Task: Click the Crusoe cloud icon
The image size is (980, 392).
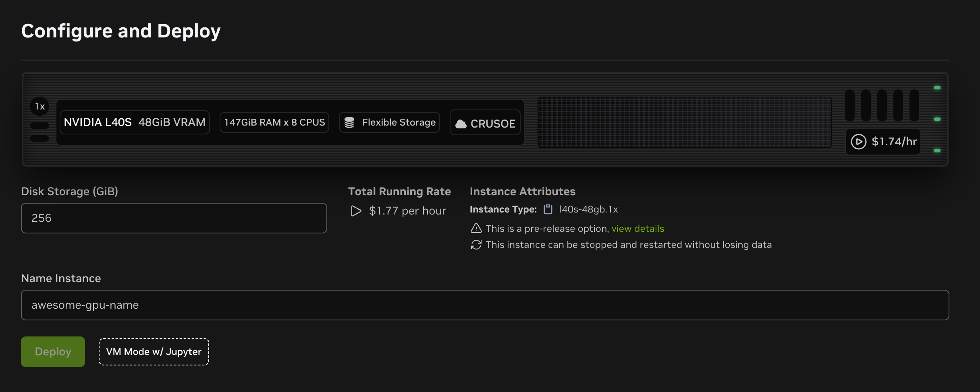Action: (461, 124)
